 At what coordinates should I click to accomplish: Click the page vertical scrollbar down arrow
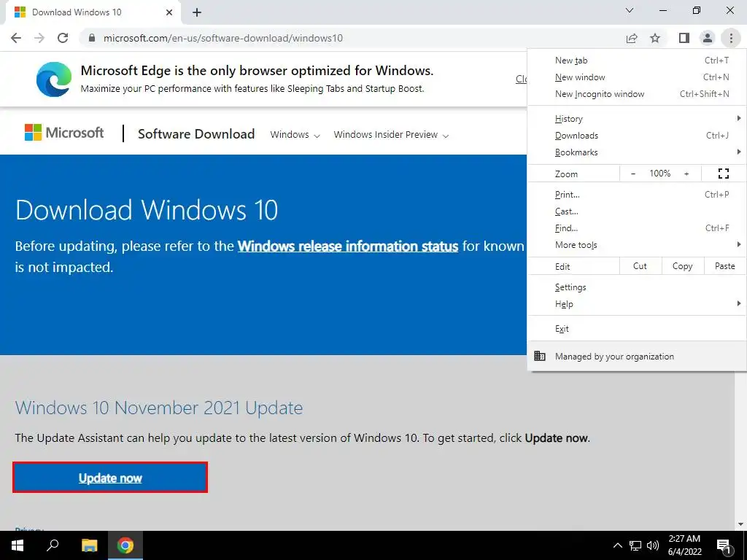click(740, 524)
